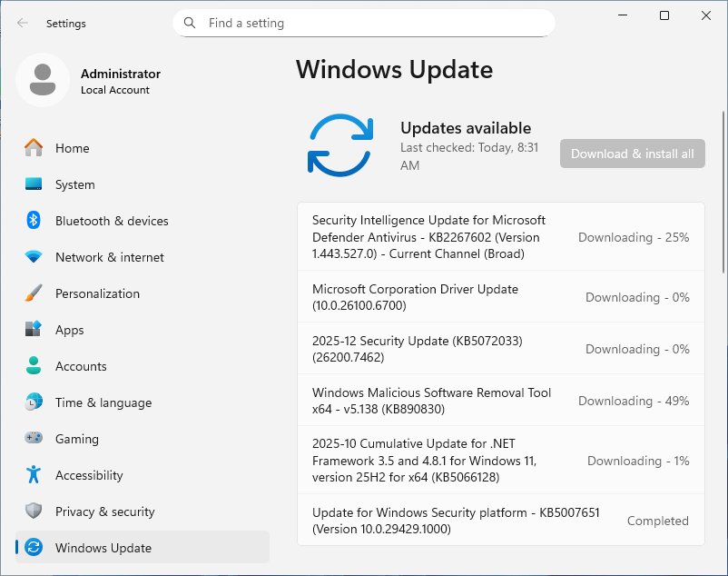Click the Downloading - 25% status
This screenshot has height=576, width=728.
(634, 237)
